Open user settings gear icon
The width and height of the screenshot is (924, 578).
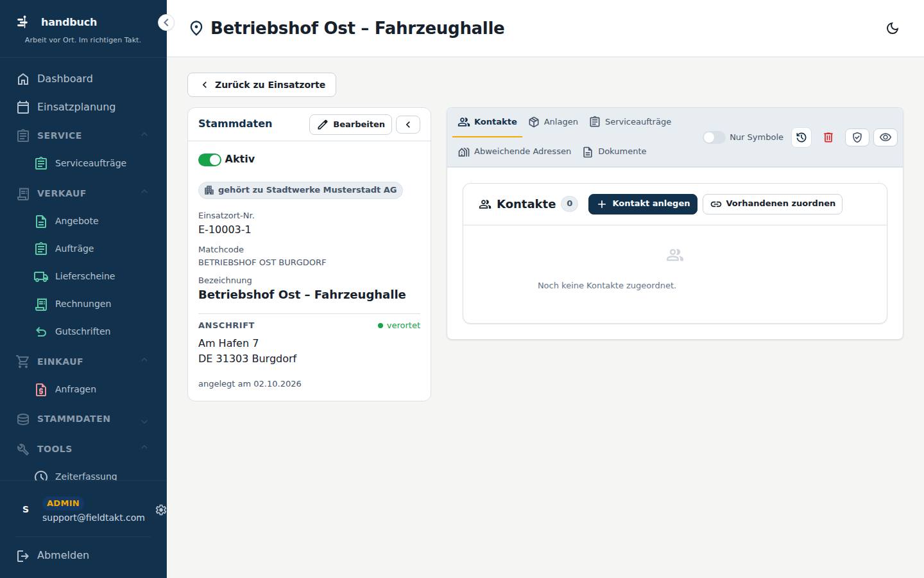pos(161,510)
